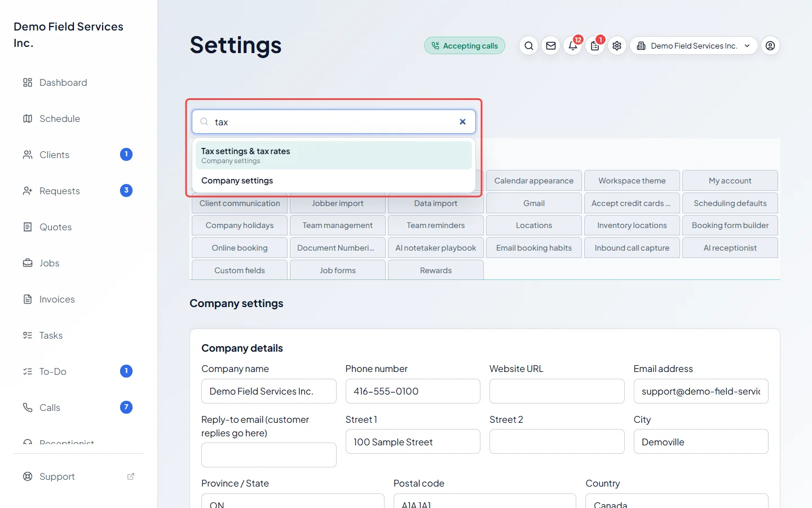This screenshot has width=812, height=508.
Task: Open Inventory locations tab
Action: [632, 225]
